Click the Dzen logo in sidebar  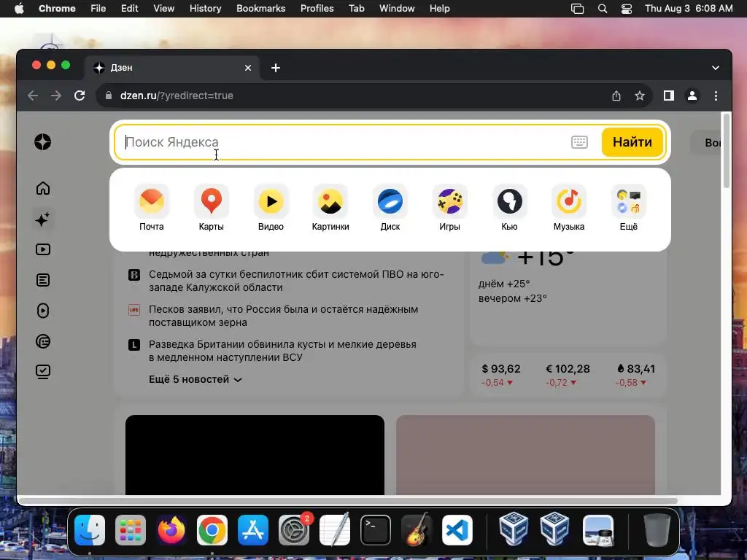[x=43, y=142]
